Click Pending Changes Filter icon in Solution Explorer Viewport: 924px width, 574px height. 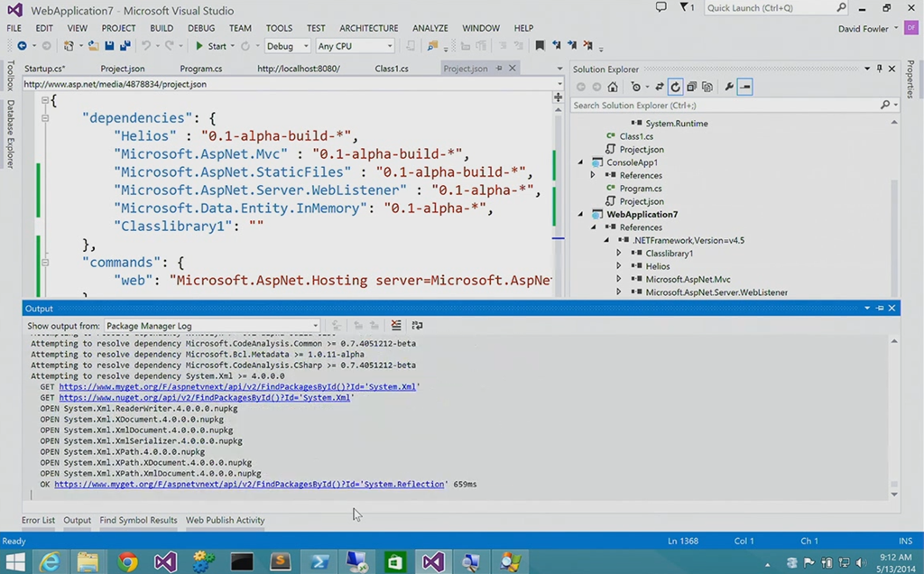click(636, 88)
